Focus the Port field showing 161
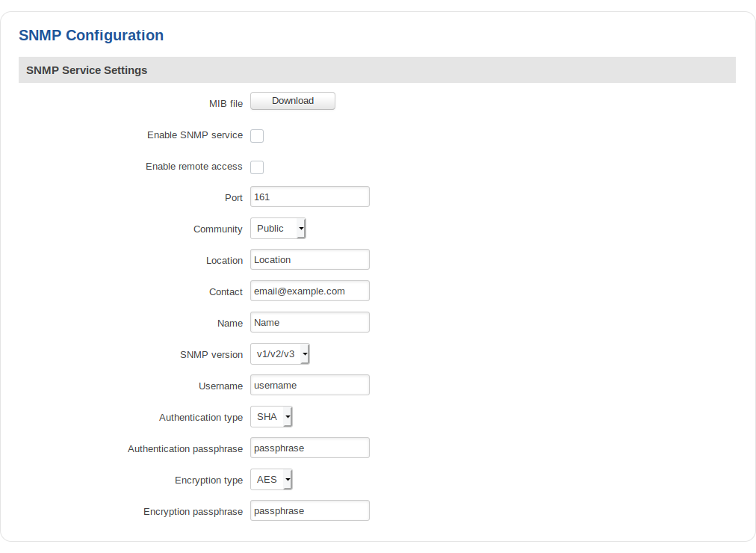 click(309, 197)
